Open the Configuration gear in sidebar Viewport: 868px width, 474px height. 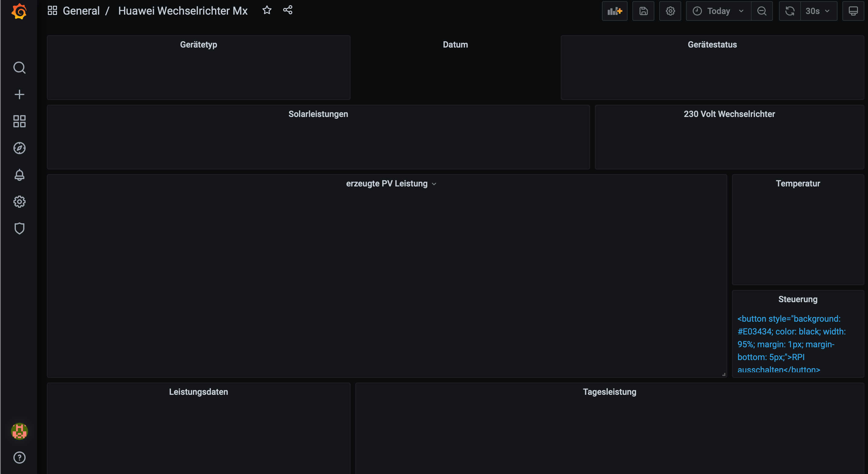pyautogui.click(x=19, y=201)
